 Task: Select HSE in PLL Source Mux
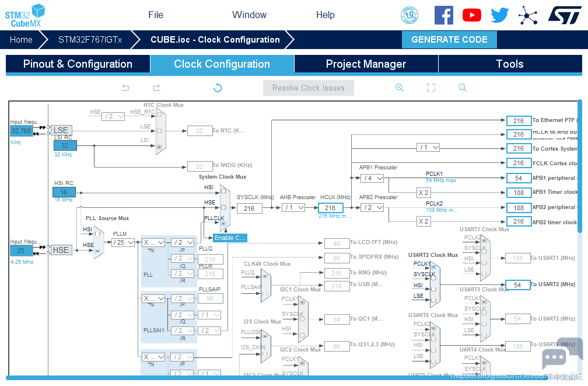pyautogui.click(x=97, y=251)
